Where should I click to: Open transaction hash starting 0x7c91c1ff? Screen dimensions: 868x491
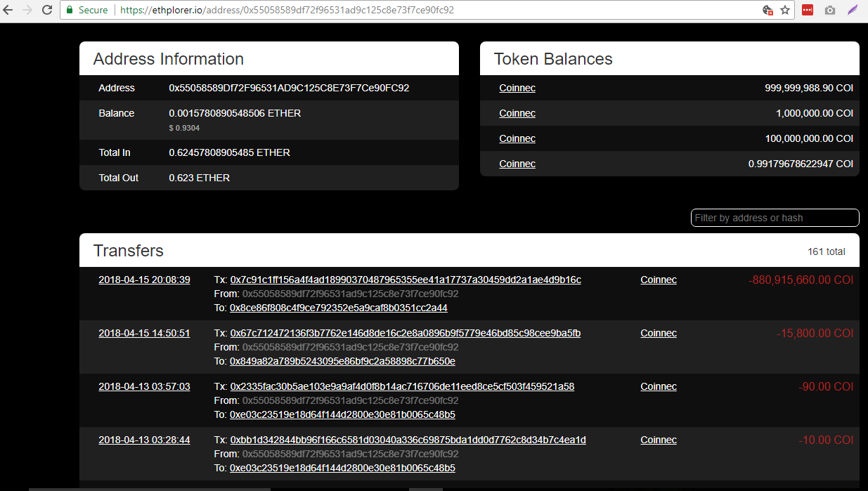coord(406,280)
